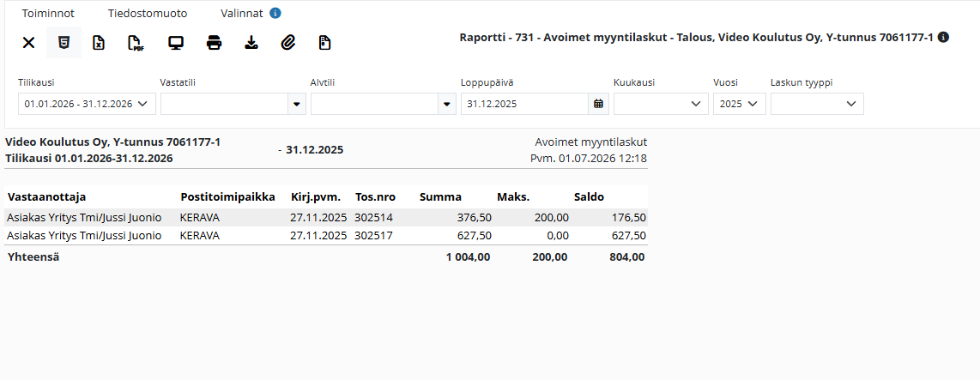Print the open invoices report
The image size is (980, 380).
click(x=215, y=43)
